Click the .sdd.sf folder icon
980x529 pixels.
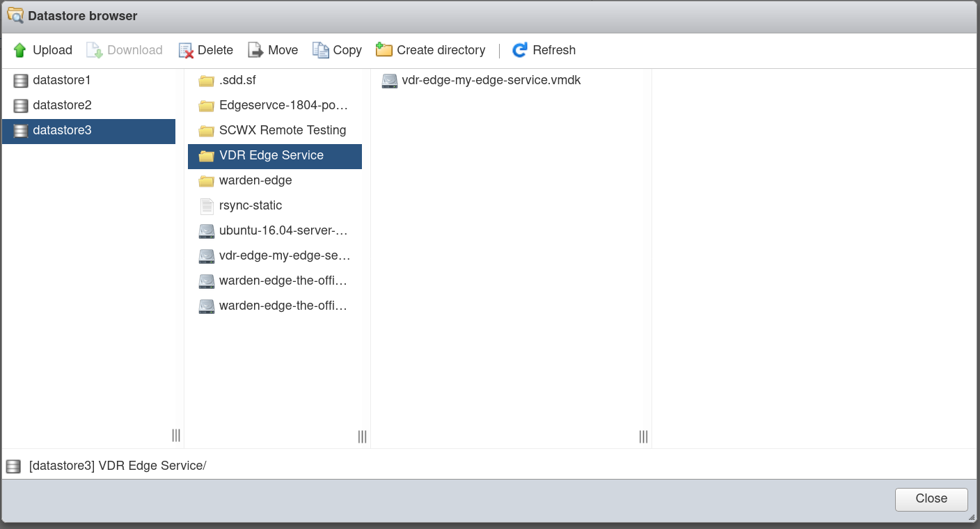(x=206, y=81)
